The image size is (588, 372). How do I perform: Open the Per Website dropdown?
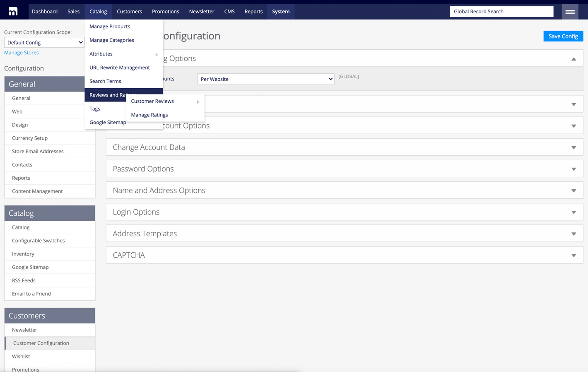click(265, 79)
